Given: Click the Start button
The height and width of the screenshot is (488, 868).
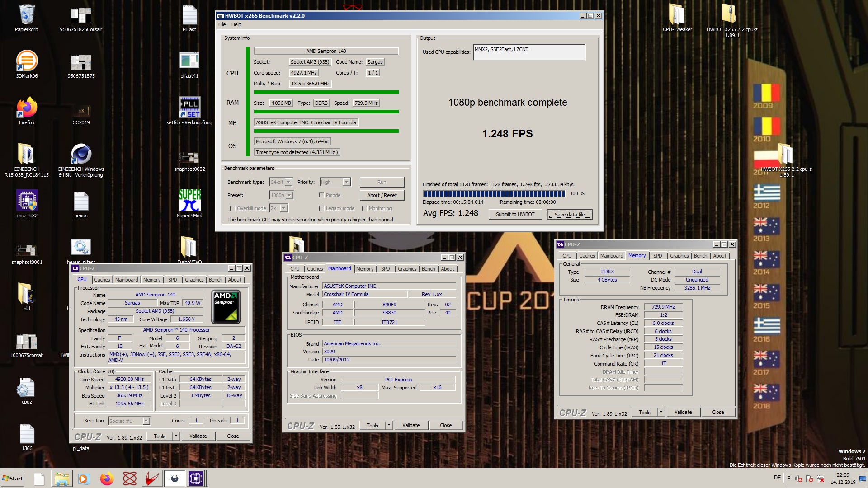Looking at the screenshot, I should (x=13, y=479).
